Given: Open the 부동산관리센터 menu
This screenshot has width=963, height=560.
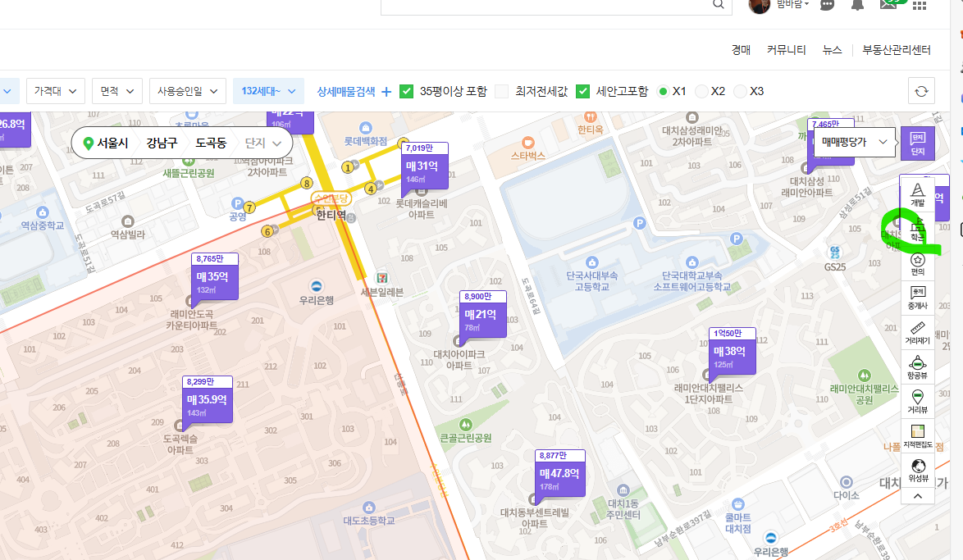Looking at the screenshot, I should [x=896, y=50].
